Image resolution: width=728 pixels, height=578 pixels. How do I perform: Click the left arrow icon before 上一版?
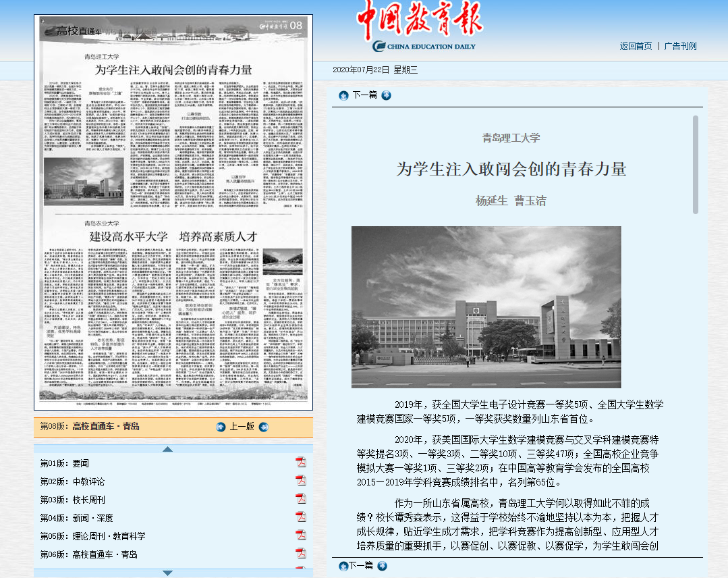(221, 427)
